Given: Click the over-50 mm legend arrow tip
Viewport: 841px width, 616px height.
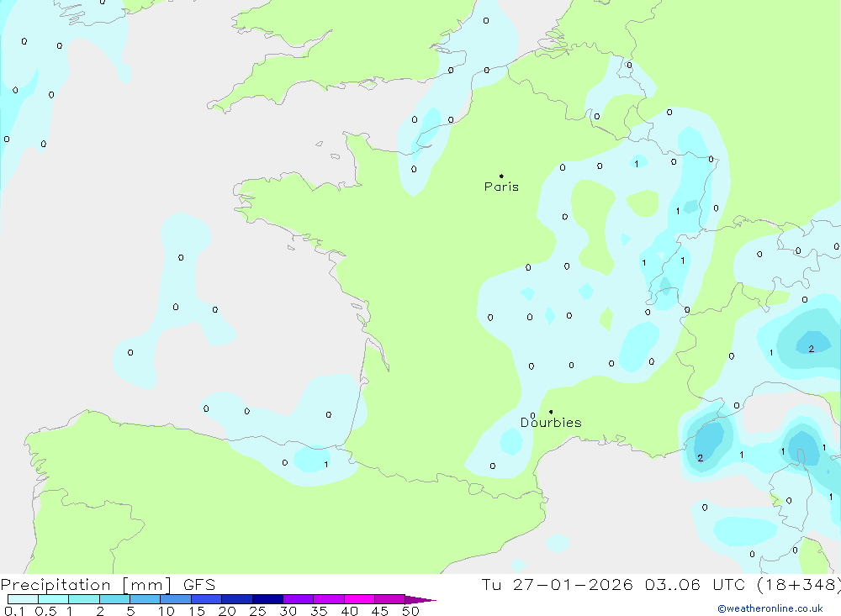Looking at the screenshot, I should [x=420, y=600].
